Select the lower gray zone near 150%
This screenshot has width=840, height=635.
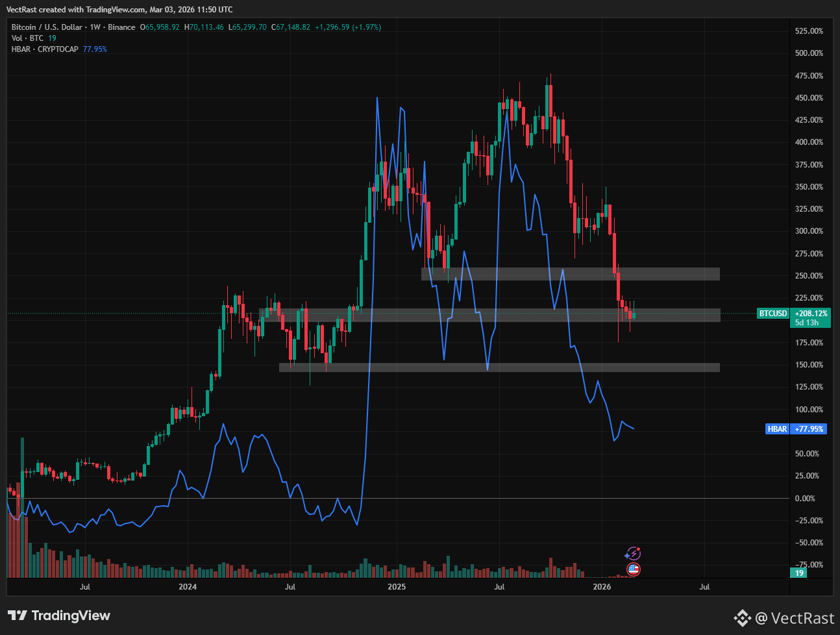point(499,367)
